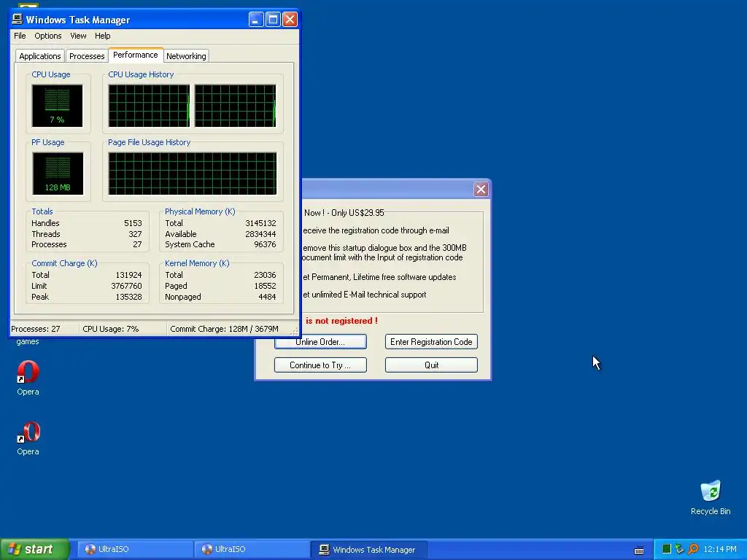Screen dimensions: 747x560
Task: Click the Threads value 327
Action: tap(135, 234)
